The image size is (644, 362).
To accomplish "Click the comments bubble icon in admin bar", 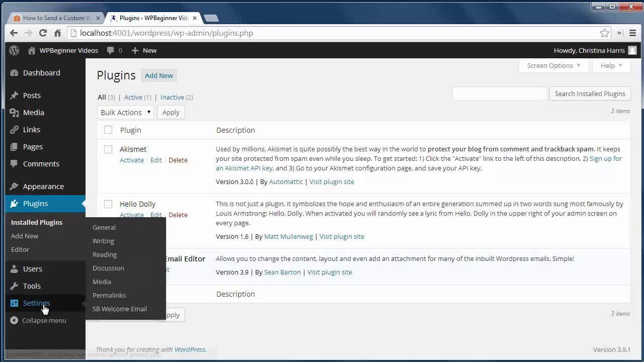I will coord(110,50).
